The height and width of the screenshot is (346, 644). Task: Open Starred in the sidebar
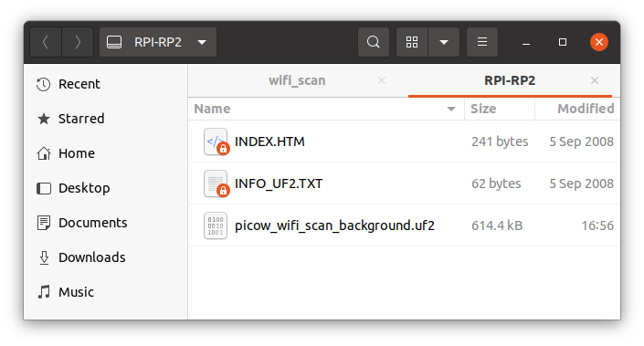point(81,119)
